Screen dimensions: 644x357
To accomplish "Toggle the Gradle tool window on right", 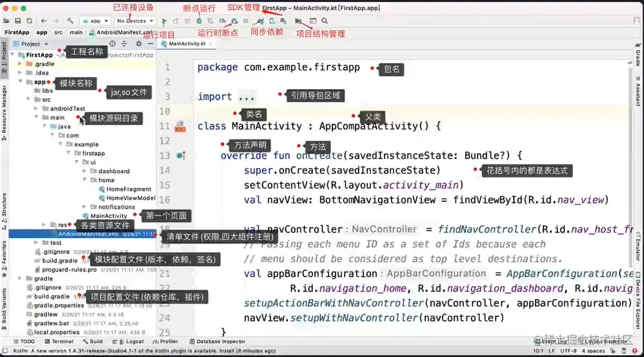I will [x=637, y=54].
